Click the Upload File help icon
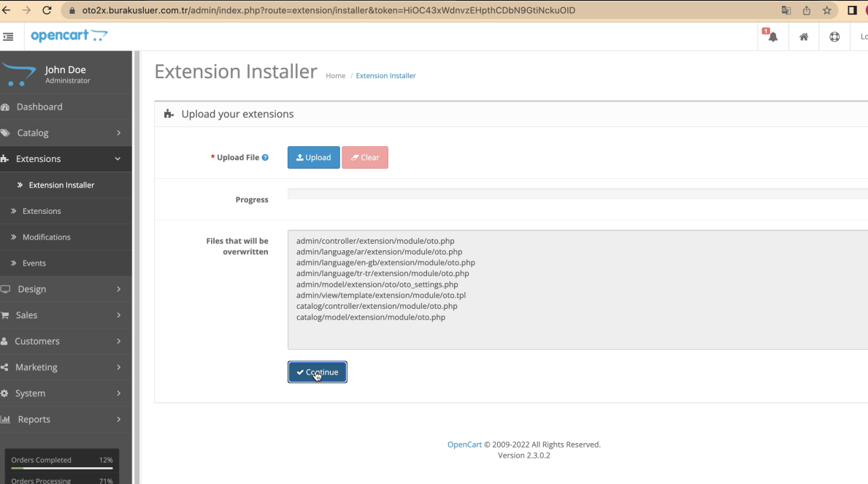Screen dimensions: 868x484 click(x=265, y=157)
